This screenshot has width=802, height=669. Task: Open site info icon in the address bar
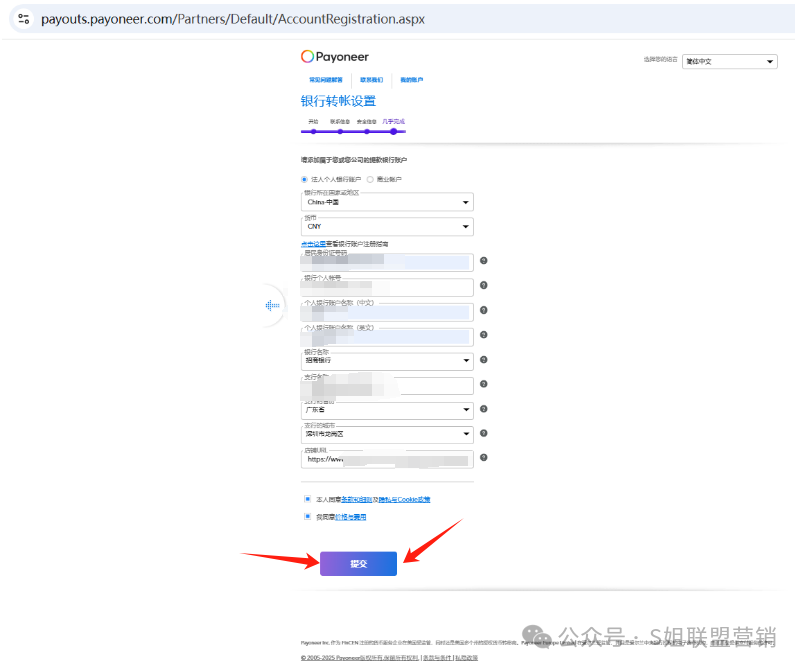point(24,19)
